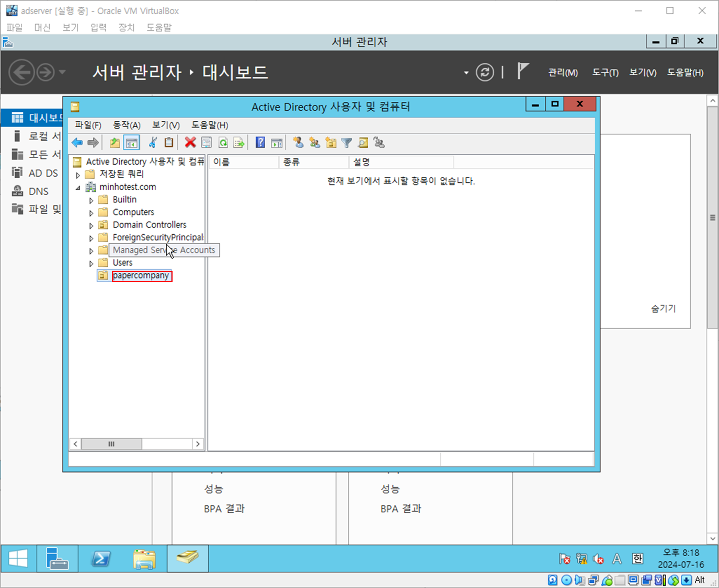Click Find objects magnifier icon
The image size is (719, 588).
coord(363,143)
